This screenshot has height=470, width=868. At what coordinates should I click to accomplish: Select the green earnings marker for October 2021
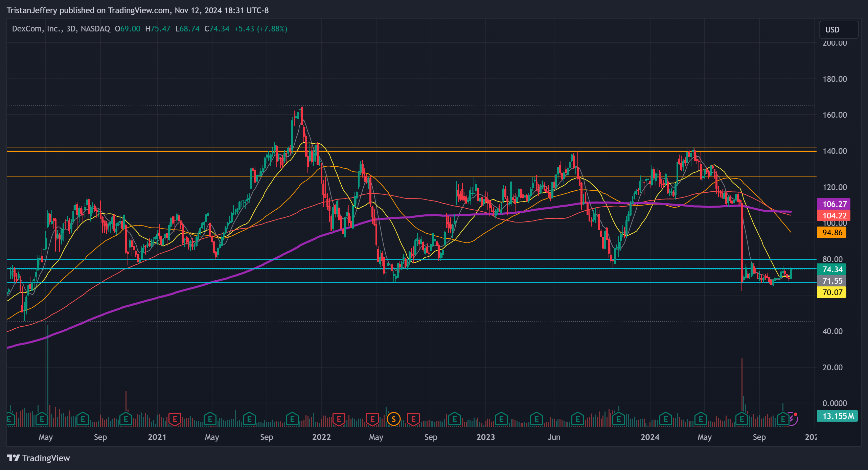(x=292, y=419)
